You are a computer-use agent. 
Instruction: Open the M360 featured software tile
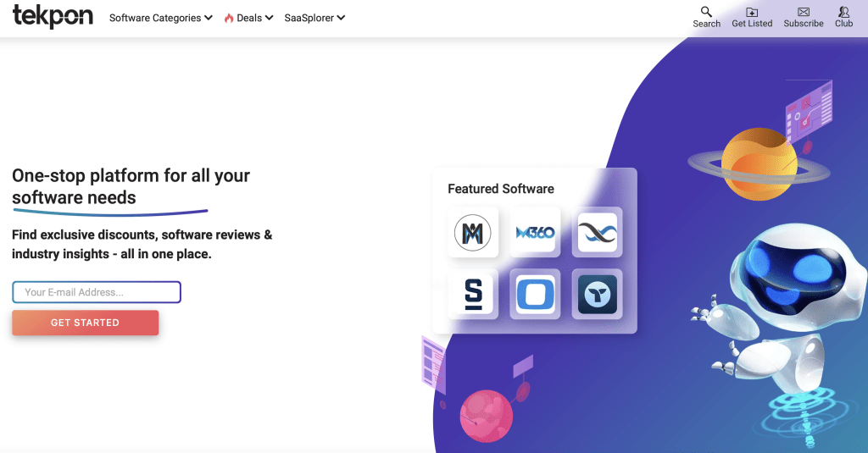[x=535, y=233]
